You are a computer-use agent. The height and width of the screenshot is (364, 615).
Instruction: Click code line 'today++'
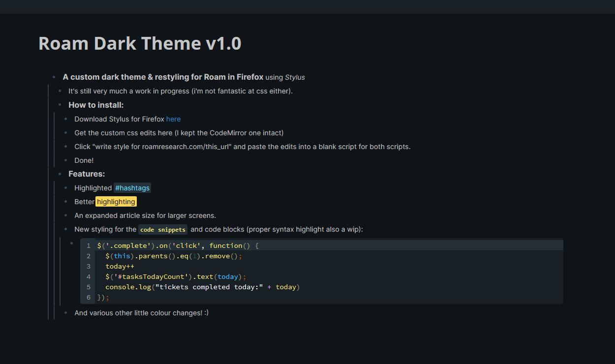click(x=120, y=266)
